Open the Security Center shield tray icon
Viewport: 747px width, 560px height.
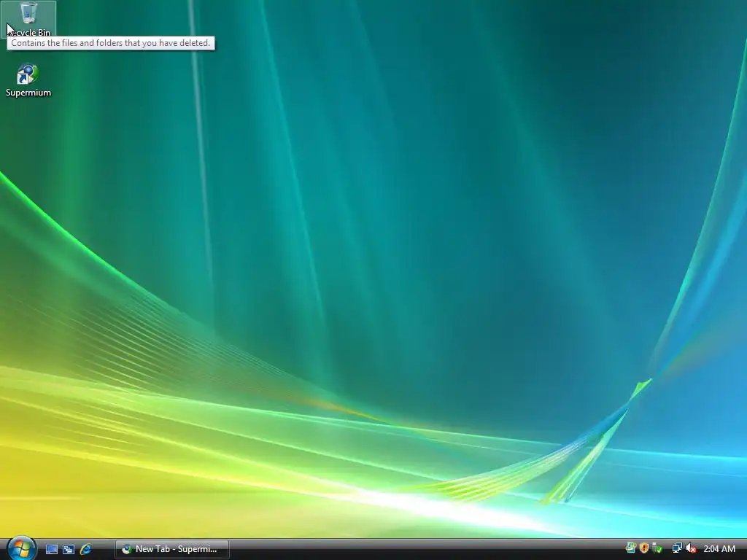click(x=644, y=548)
